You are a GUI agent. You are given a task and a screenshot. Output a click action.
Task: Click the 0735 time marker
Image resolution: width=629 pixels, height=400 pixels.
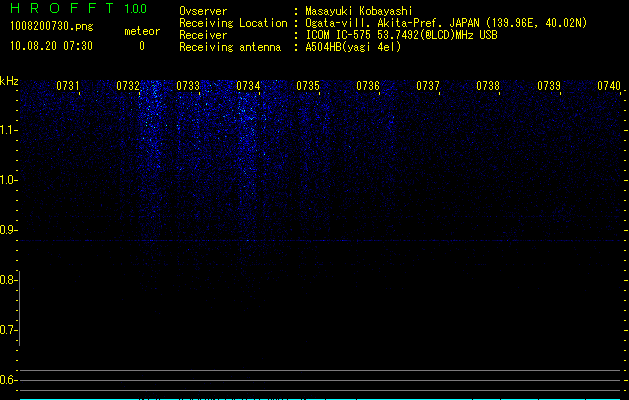click(x=308, y=85)
